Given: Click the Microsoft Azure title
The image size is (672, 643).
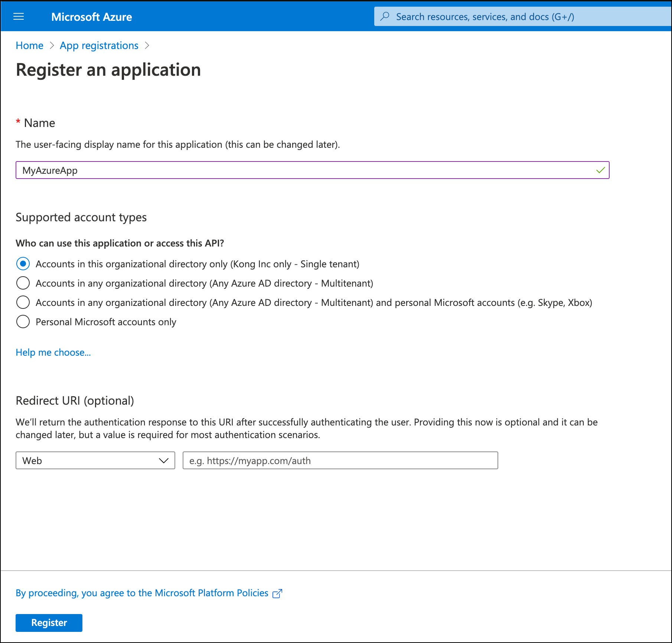Looking at the screenshot, I should click(92, 17).
